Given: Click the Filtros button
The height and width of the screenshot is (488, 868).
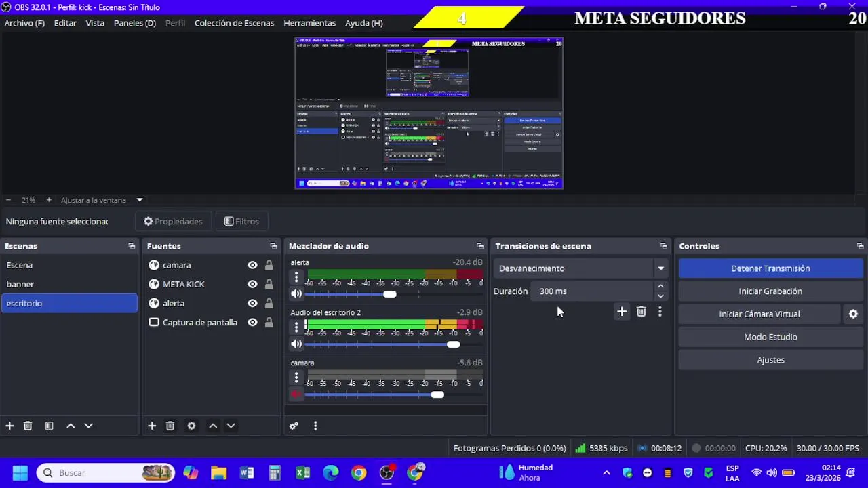Looking at the screenshot, I should [241, 222].
